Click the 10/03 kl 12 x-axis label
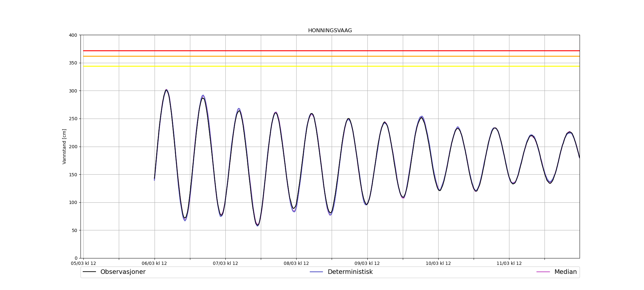 click(438, 263)
